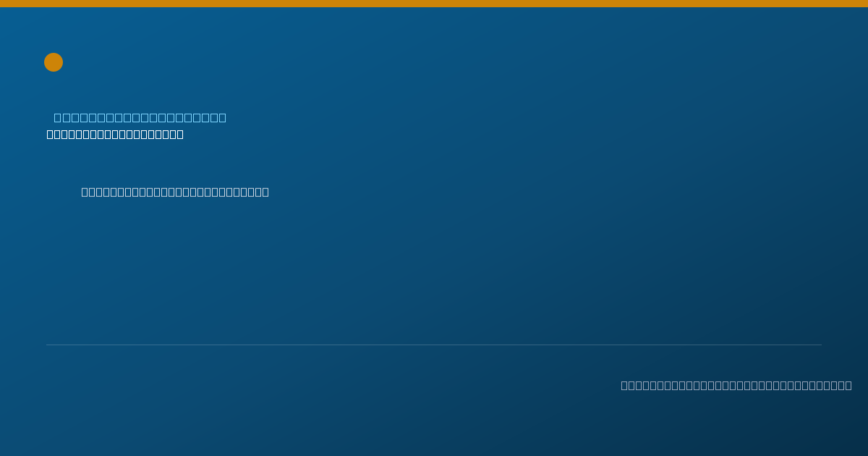Click the middle of the gray footer text

pos(736,385)
